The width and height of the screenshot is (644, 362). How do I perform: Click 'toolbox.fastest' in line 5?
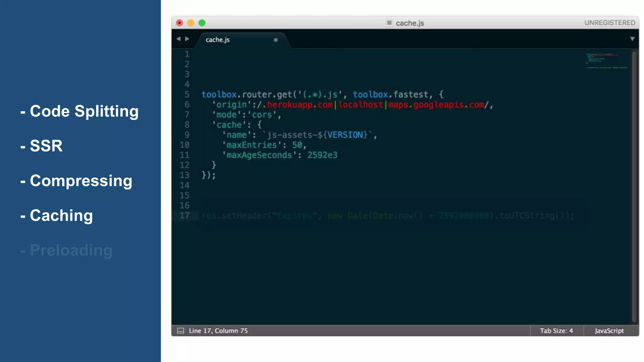(x=390, y=94)
